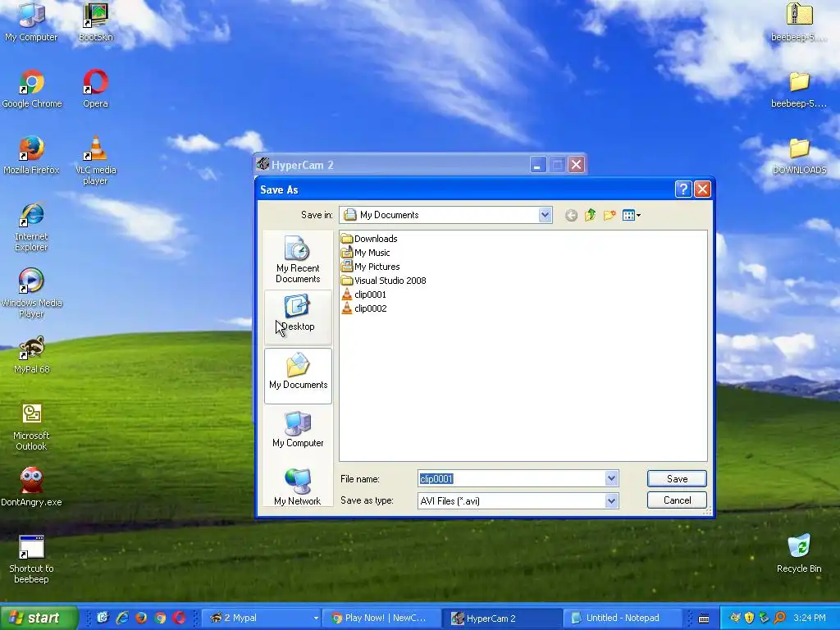This screenshot has width=840, height=630.
Task: Click the security shield tray icon
Action: point(749,618)
